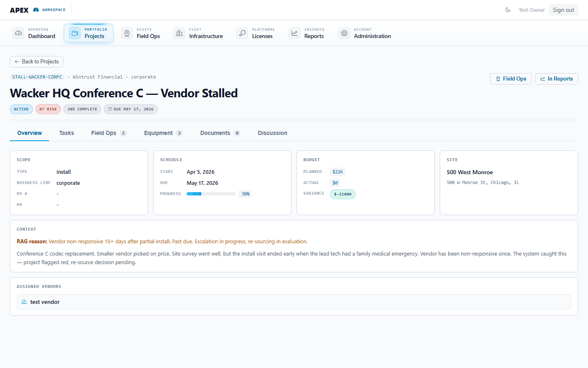
Task: Switch to the Equipment tab
Action: [x=163, y=133]
